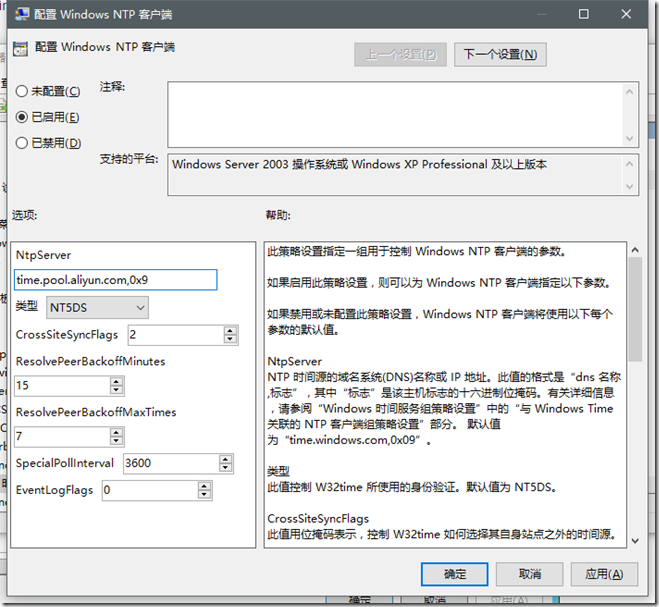This screenshot has width=659, height=607.
Task: Click the CrossSiteSyncFlags heading in help text
Action: click(318, 519)
